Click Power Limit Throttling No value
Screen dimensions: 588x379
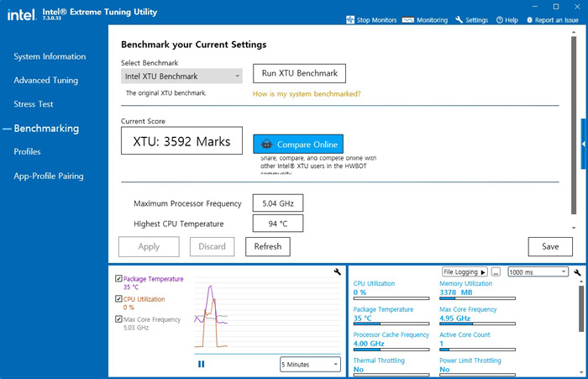(444, 369)
